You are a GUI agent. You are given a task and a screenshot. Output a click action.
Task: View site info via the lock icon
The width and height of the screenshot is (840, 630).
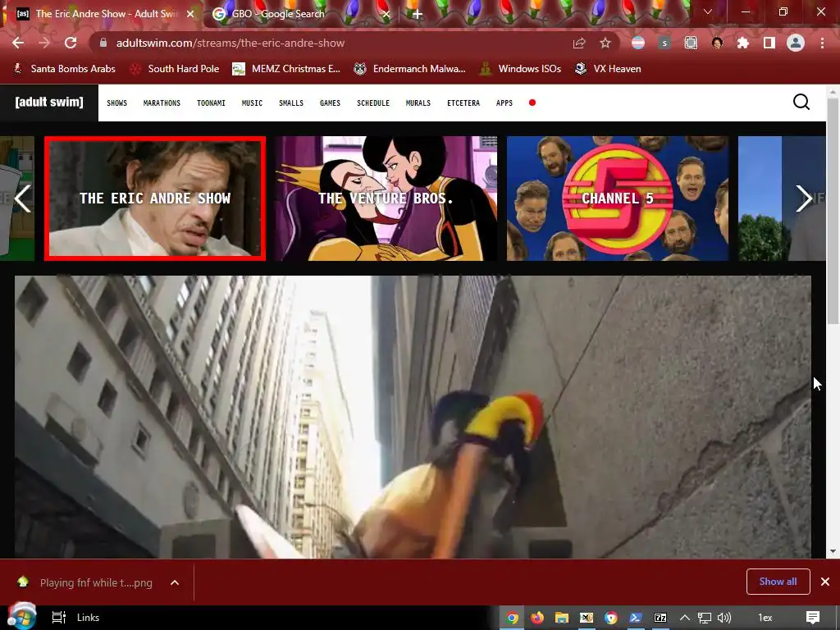tap(103, 43)
